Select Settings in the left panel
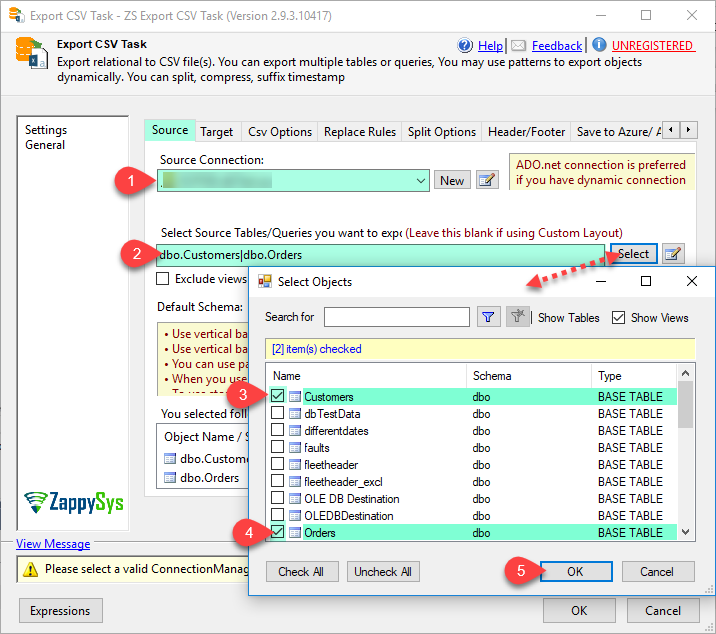This screenshot has width=716, height=634. coord(46,130)
